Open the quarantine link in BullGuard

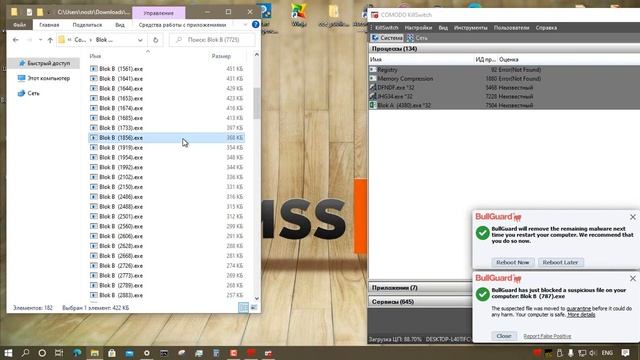click(x=578, y=309)
